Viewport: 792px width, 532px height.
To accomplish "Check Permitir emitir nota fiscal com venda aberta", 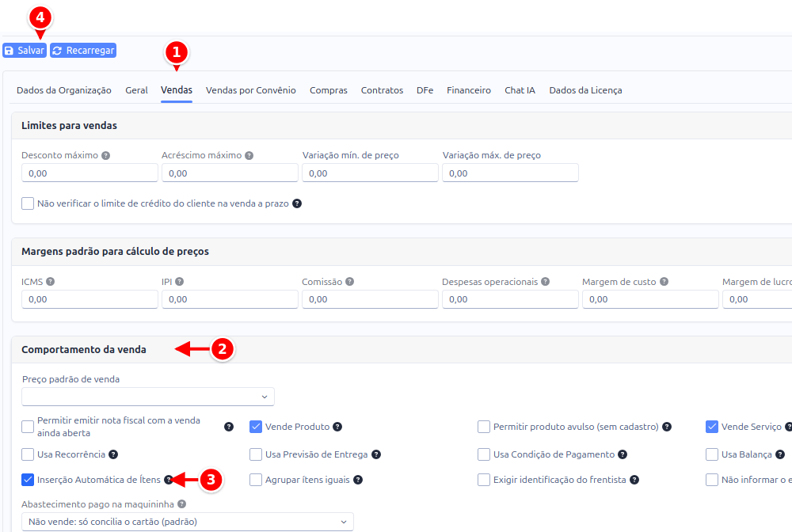I will (28, 427).
